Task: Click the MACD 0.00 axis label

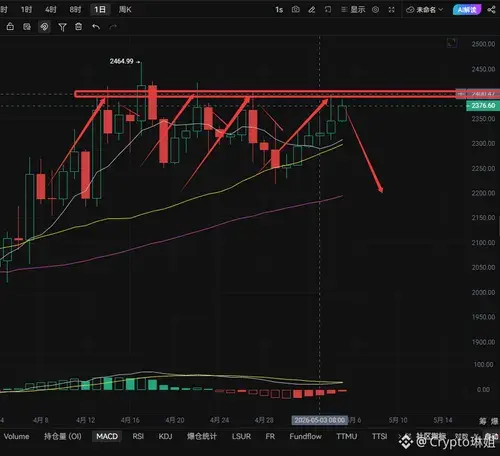Action: pos(483,389)
